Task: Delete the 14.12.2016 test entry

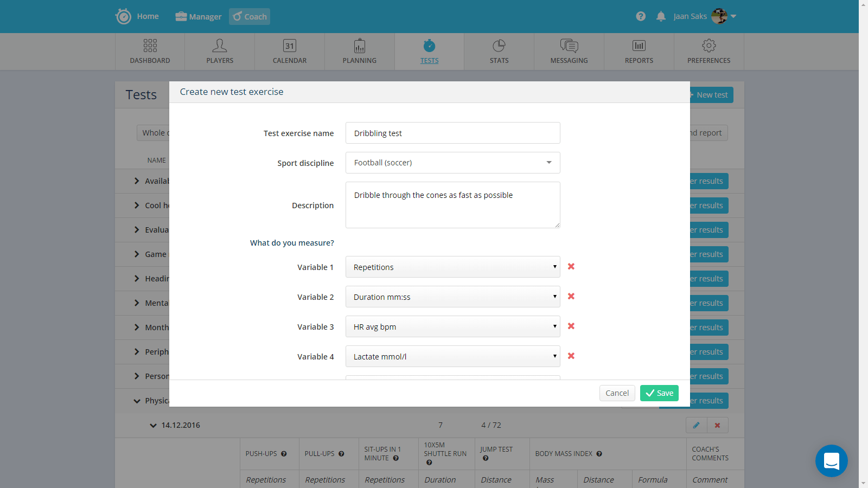Action: pyautogui.click(x=717, y=425)
